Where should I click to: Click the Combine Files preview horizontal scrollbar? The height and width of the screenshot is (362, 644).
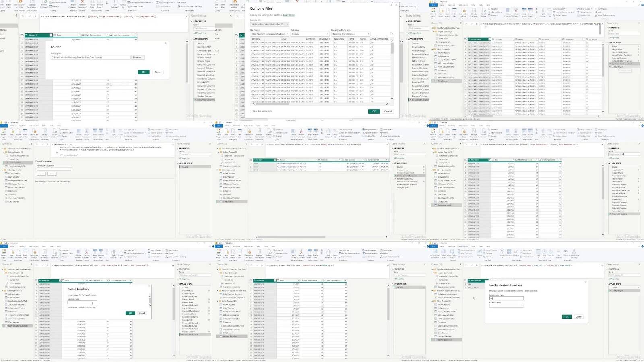pos(320,103)
